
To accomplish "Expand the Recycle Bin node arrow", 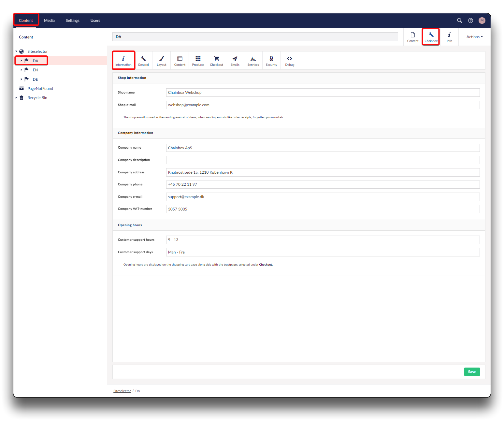I will (16, 98).
